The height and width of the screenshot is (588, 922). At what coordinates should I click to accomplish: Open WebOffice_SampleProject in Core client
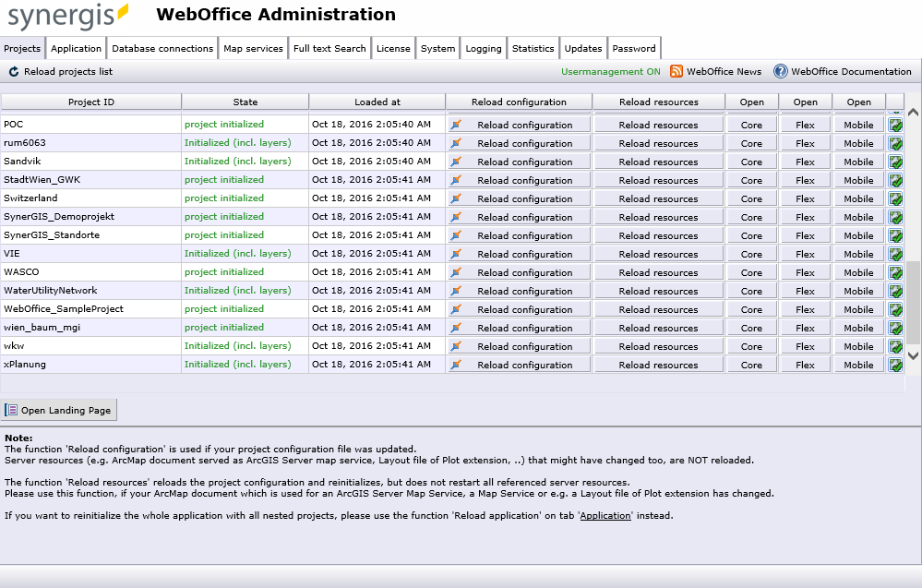click(x=751, y=308)
